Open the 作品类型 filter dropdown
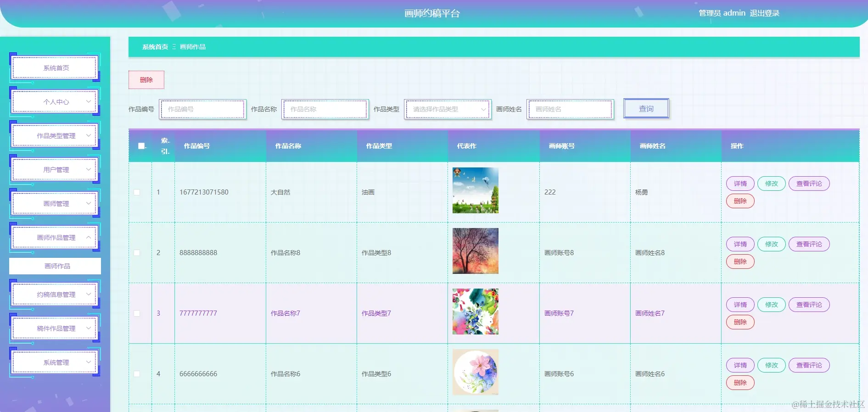The image size is (868, 412). pyautogui.click(x=448, y=109)
